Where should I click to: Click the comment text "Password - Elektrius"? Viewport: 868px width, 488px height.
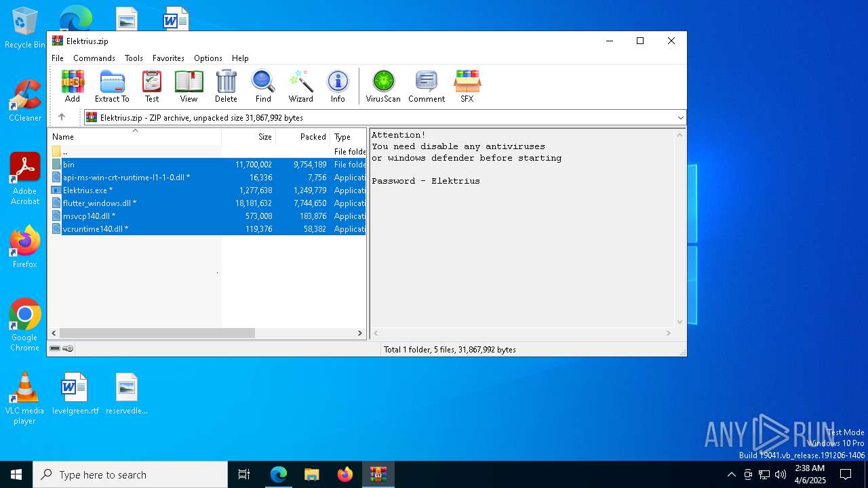426,181
